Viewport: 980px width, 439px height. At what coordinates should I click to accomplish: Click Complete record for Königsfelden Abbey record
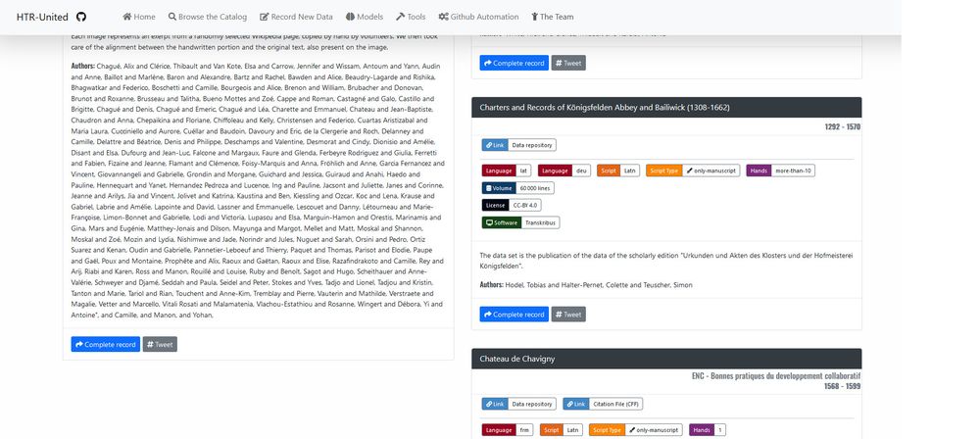[x=514, y=314]
